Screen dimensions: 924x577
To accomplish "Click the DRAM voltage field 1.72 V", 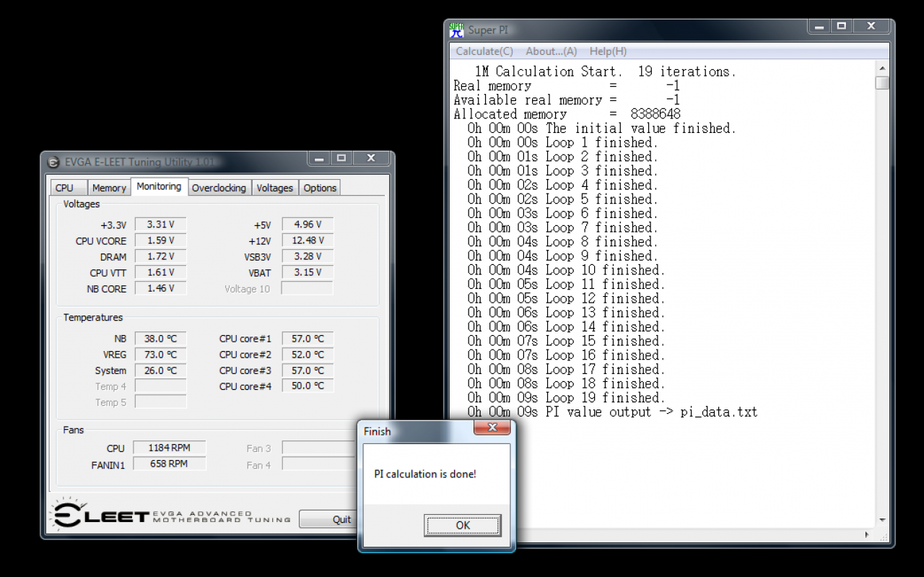I will (x=161, y=256).
